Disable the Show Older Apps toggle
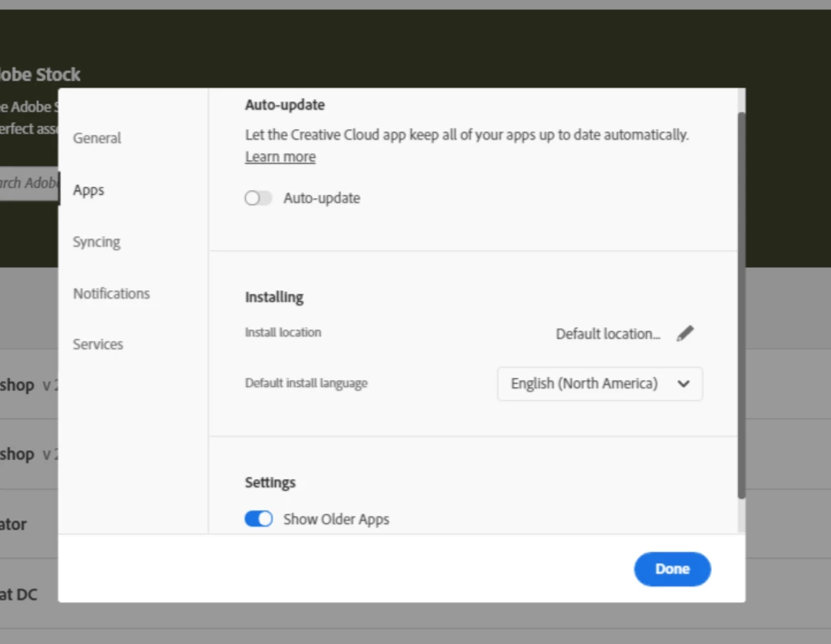Image resolution: width=831 pixels, height=644 pixels. (x=259, y=518)
